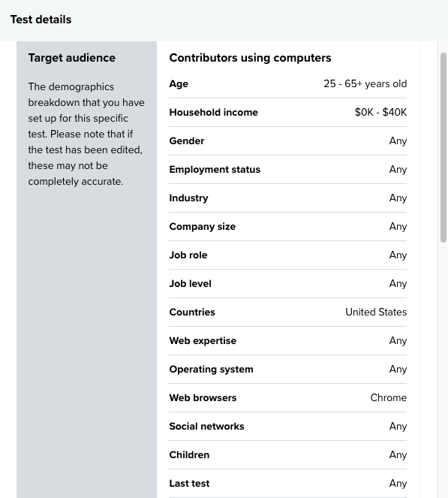Click the Contributors using computers heading
This screenshot has height=498, width=448.
[x=250, y=58]
